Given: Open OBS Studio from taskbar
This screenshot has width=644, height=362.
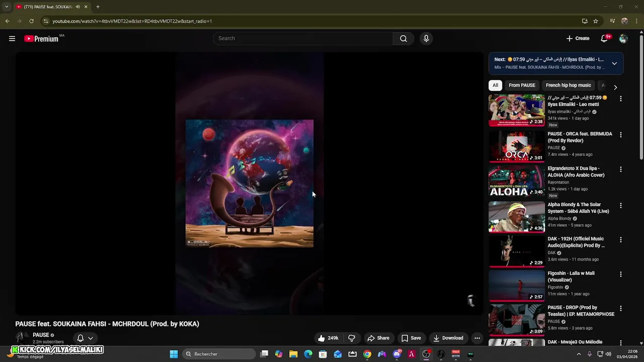Looking at the screenshot, I should pos(426,354).
